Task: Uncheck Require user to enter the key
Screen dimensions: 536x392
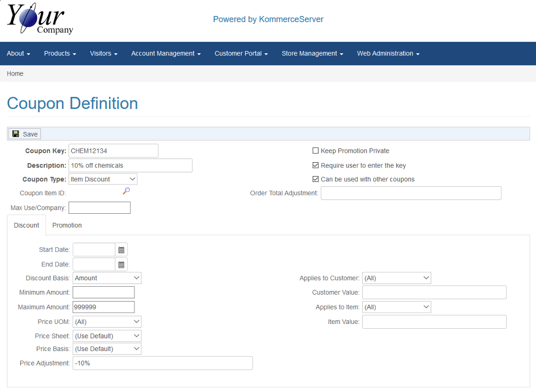Action: [x=315, y=165]
